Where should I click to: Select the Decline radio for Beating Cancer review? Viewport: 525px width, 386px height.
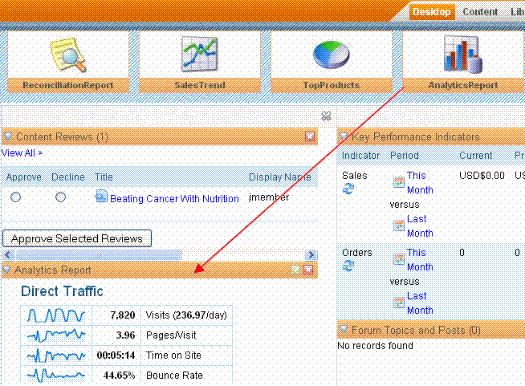click(x=60, y=197)
